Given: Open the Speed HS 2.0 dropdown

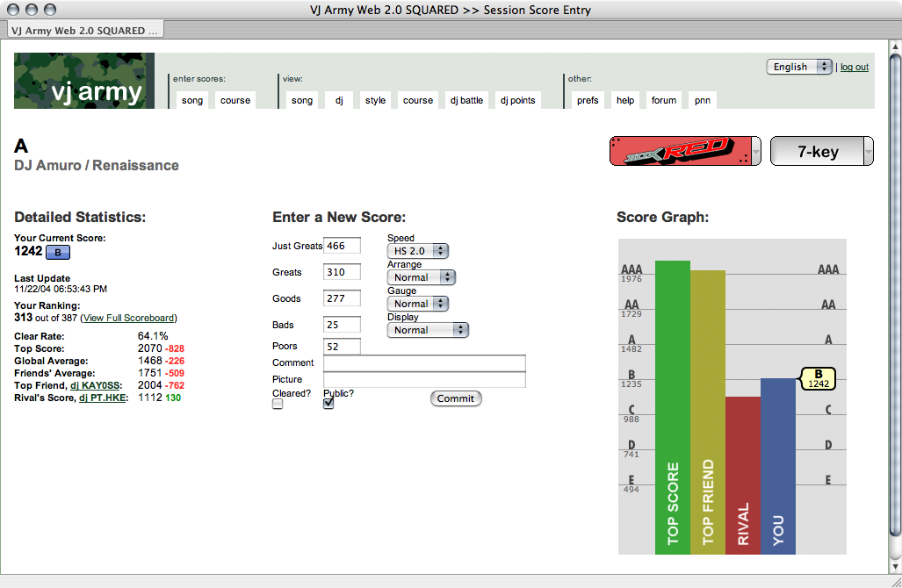Looking at the screenshot, I should (x=417, y=251).
